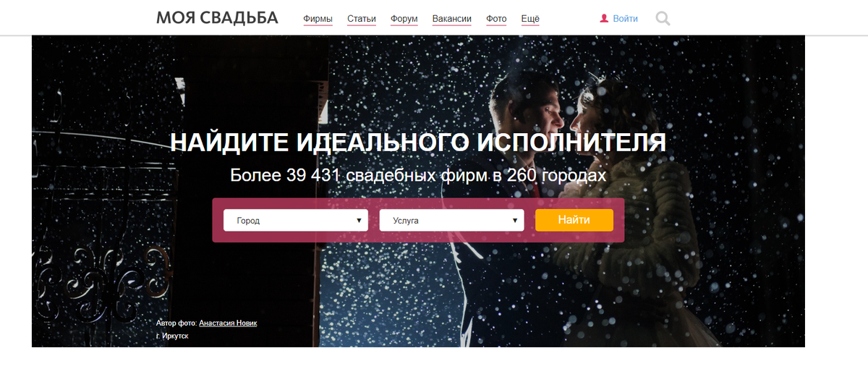Navigate to the Статьи section
This screenshot has height=369, width=868.
[361, 19]
